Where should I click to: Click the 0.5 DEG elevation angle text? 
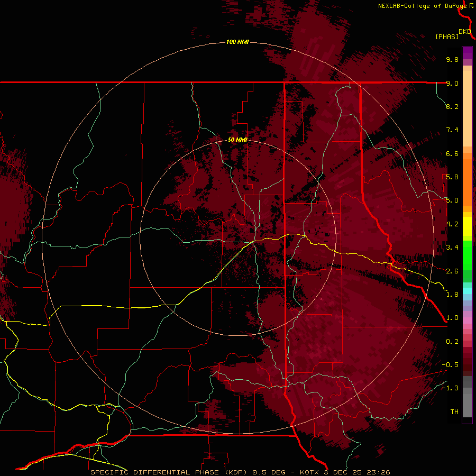(269, 472)
